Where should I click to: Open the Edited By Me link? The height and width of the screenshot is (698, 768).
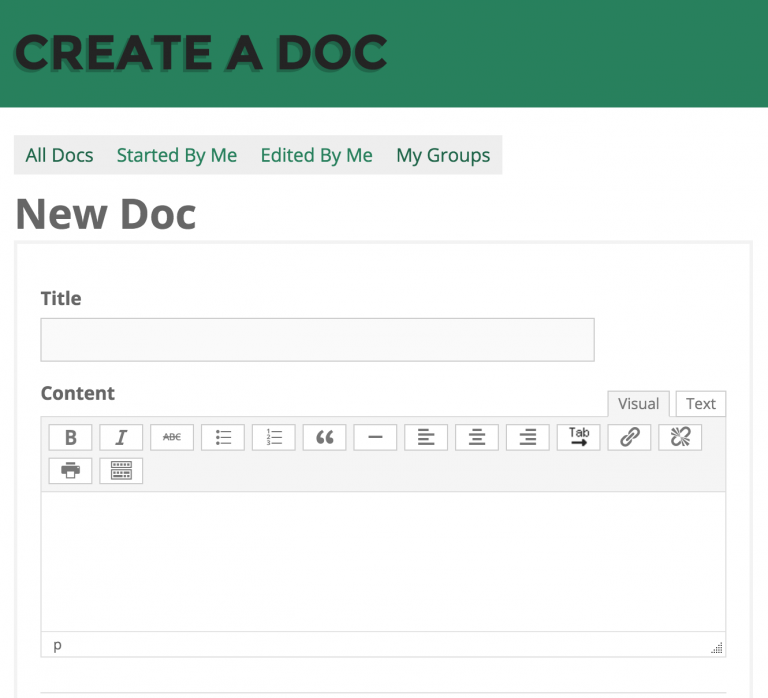316,155
